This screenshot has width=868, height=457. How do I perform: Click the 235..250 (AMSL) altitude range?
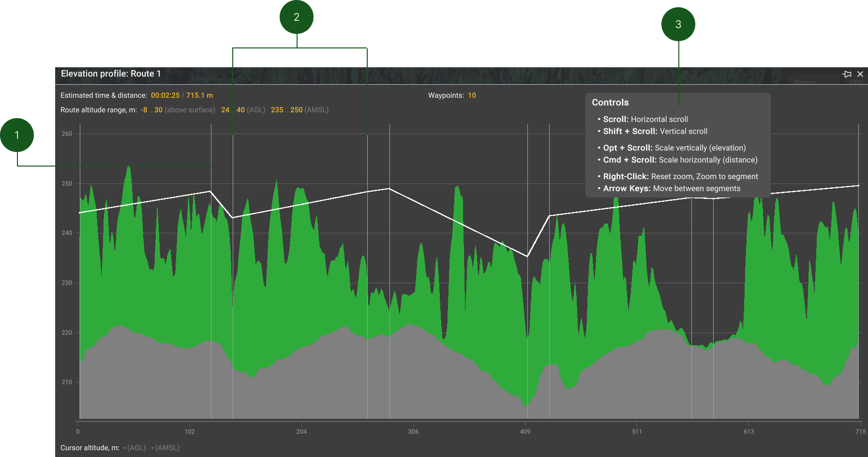pyautogui.click(x=299, y=110)
